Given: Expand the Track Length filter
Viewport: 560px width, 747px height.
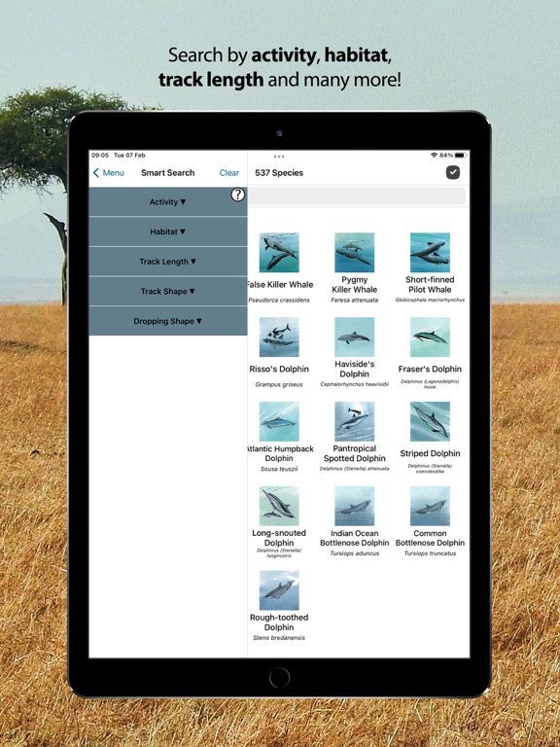Looking at the screenshot, I should [x=167, y=262].
